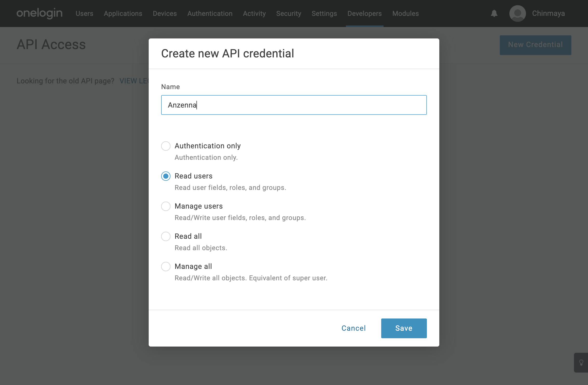Open the Users menu
Image resolution: width=588 pixels, height=385 pixels.
click(x=84, y=14)
